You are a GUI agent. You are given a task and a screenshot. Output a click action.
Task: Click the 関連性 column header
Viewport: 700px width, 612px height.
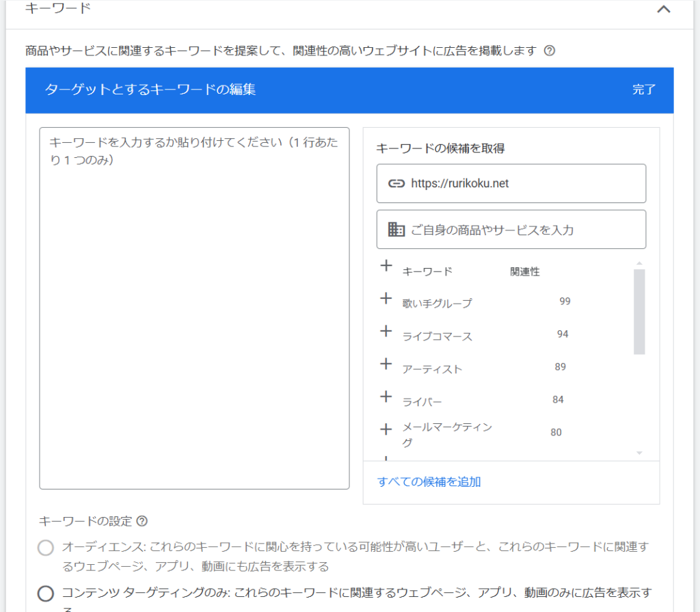525,271
